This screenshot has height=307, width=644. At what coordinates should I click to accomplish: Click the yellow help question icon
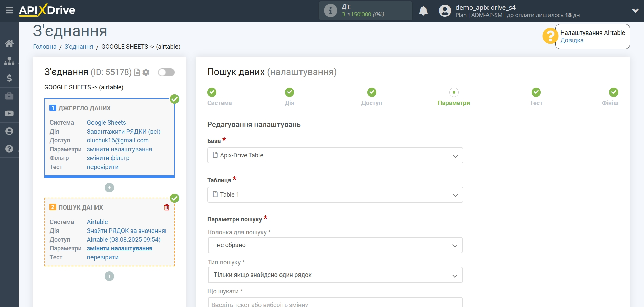pos(550,36)
